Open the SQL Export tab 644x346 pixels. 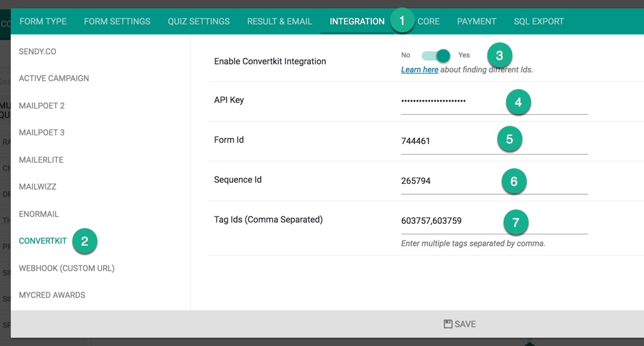(539, 21)
